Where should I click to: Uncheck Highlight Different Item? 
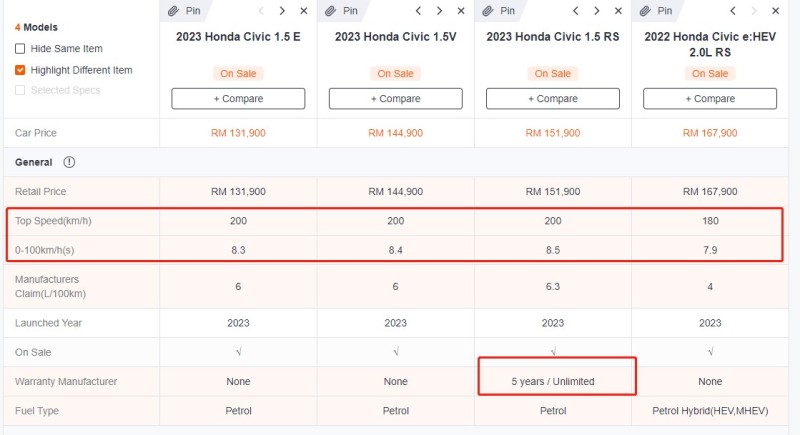pos(20,70)
